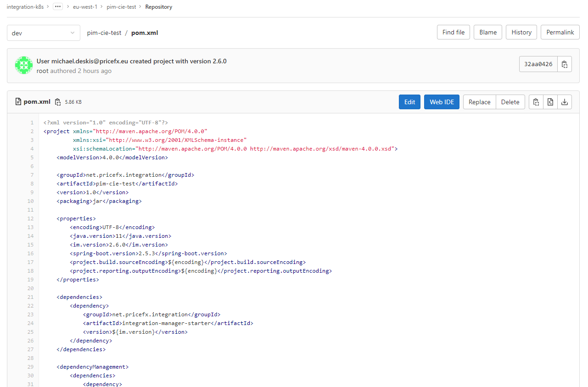Click the commit author avatar
Screen dimensions: 588x387
point(23,66)
